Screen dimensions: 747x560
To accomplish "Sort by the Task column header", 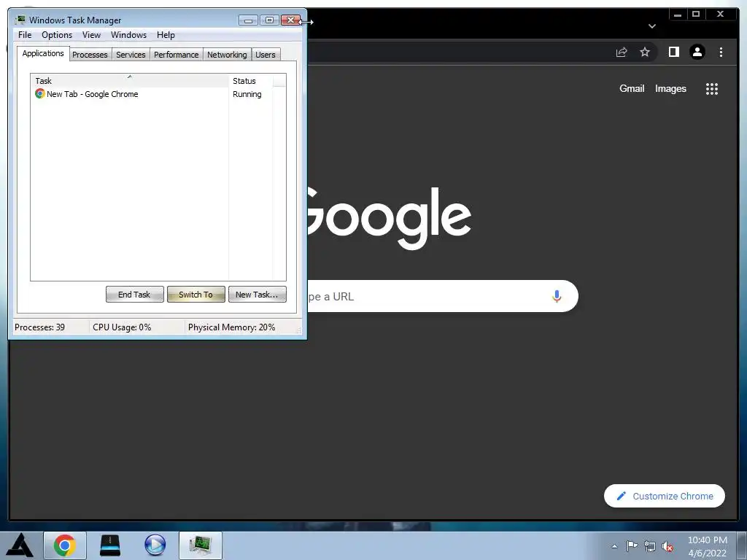I will 130,80.
